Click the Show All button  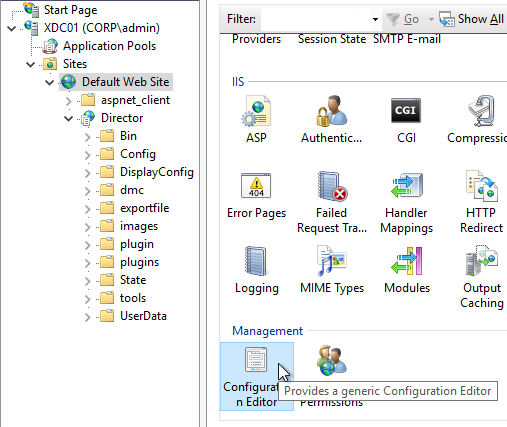[x=471, y=19]
